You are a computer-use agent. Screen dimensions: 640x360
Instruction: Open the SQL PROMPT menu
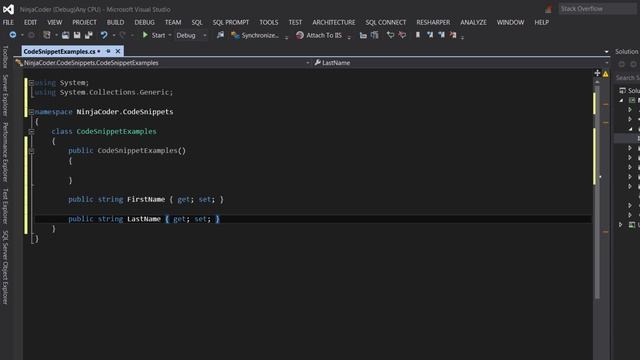coord(231,22)
